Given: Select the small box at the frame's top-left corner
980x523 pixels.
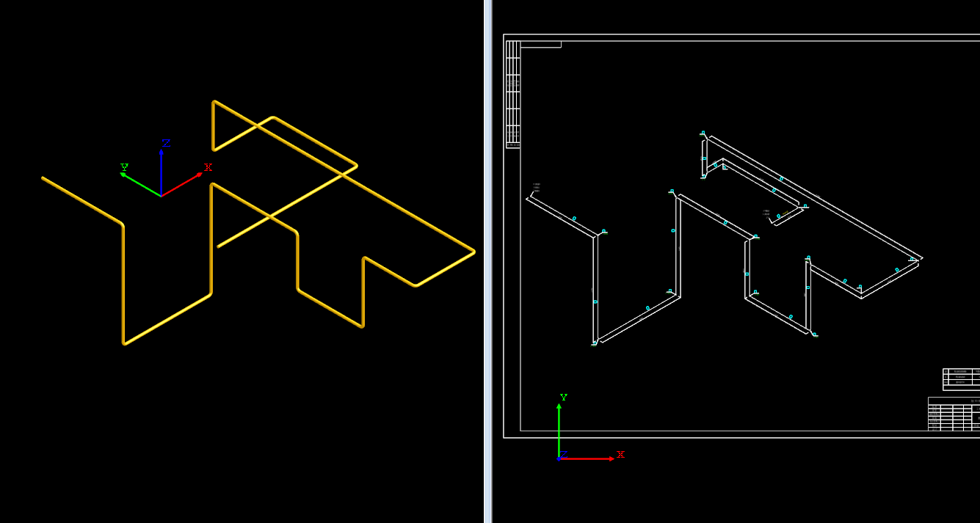Looking at the screenshot, I should 540,45.
